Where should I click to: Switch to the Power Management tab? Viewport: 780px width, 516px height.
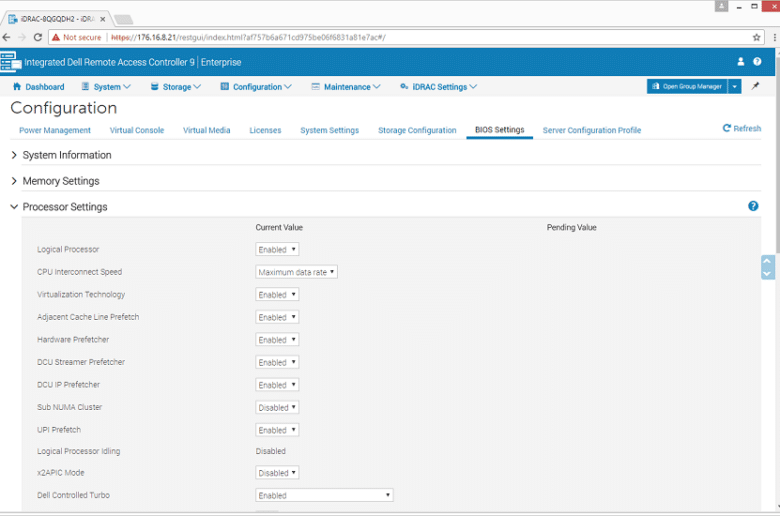(55, 130)
